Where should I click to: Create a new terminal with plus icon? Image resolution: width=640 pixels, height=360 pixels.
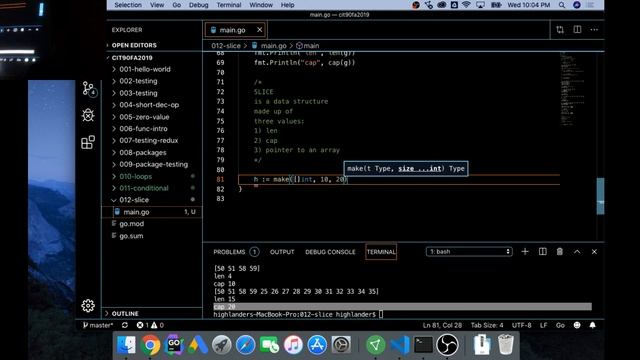(525, 251)
